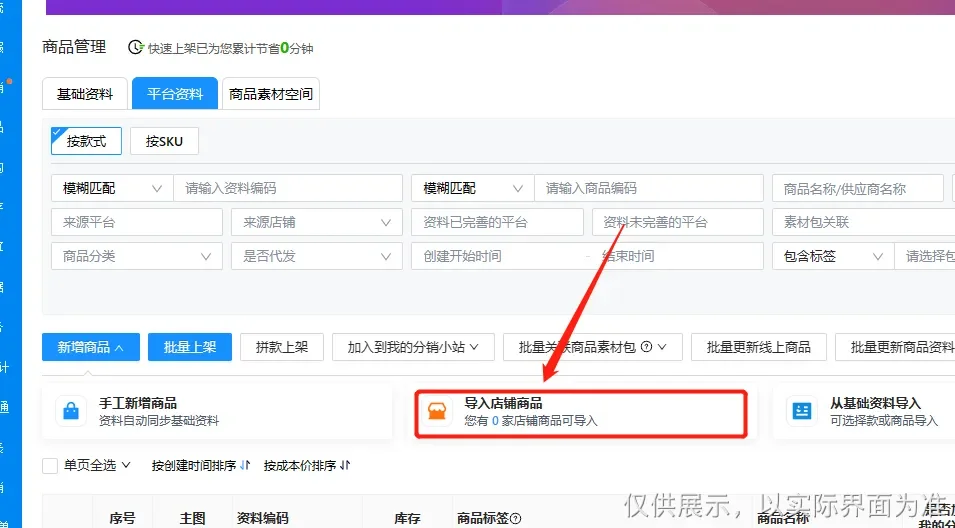The height and width of the screenshot is (528, 955).
Task: Click the orange store icon for 导入店铺商品
Action: coord(437,412)
